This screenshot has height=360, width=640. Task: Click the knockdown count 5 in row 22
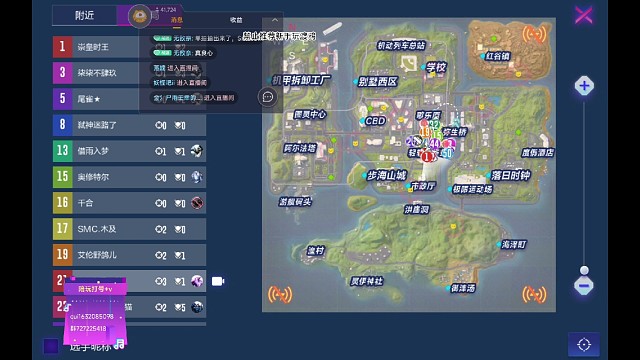coord(180,307)
